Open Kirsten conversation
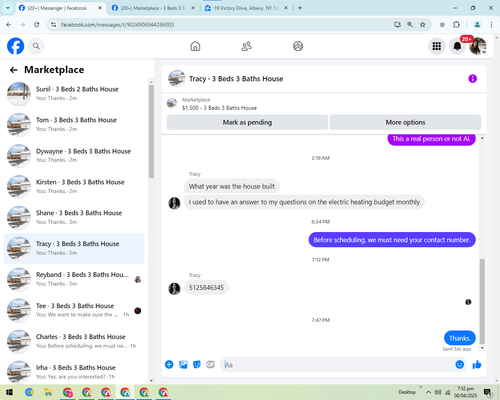This screenshot has width=500, height=400. pyautogui.click(x=74, y=187)
